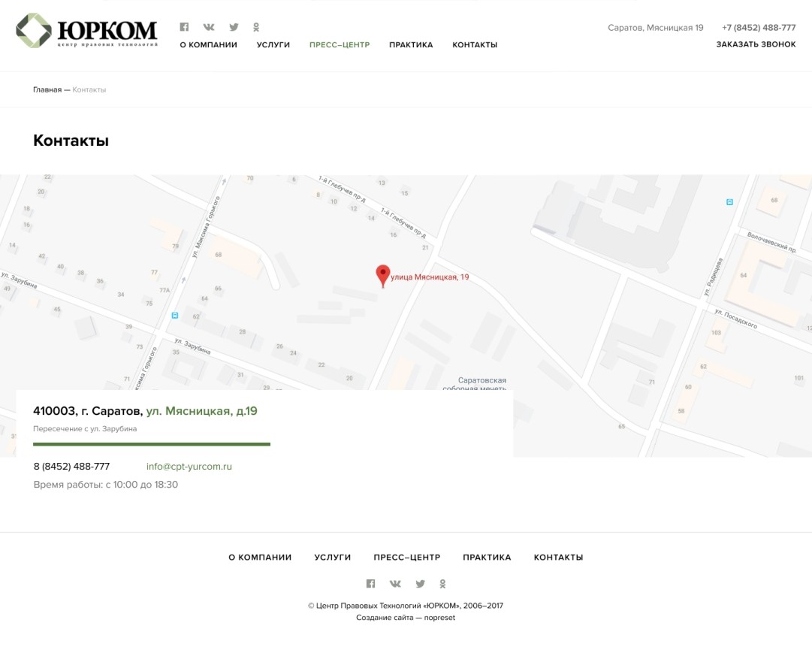Click the ЮРКОМ logo
Viewport: 812px width, 650px height.
coord(86,31)
